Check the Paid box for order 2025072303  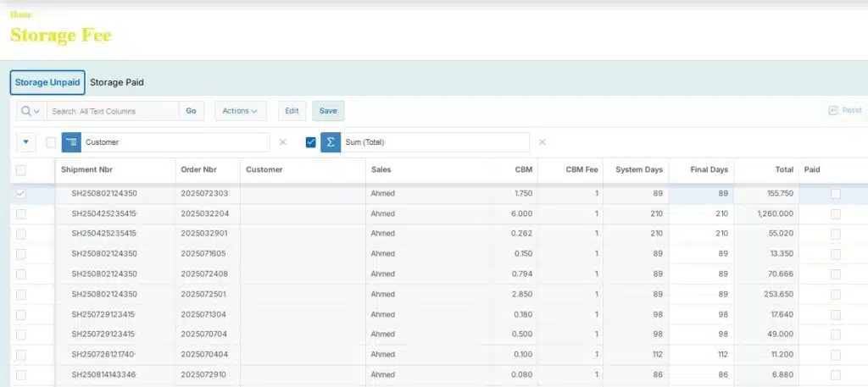click(x=836, y=193)
